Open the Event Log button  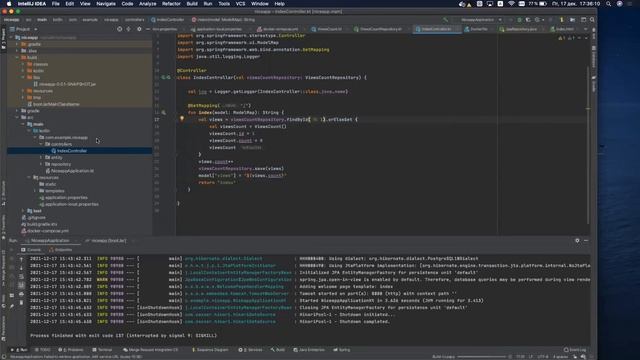pyautogui.click(x=575, y=350)
